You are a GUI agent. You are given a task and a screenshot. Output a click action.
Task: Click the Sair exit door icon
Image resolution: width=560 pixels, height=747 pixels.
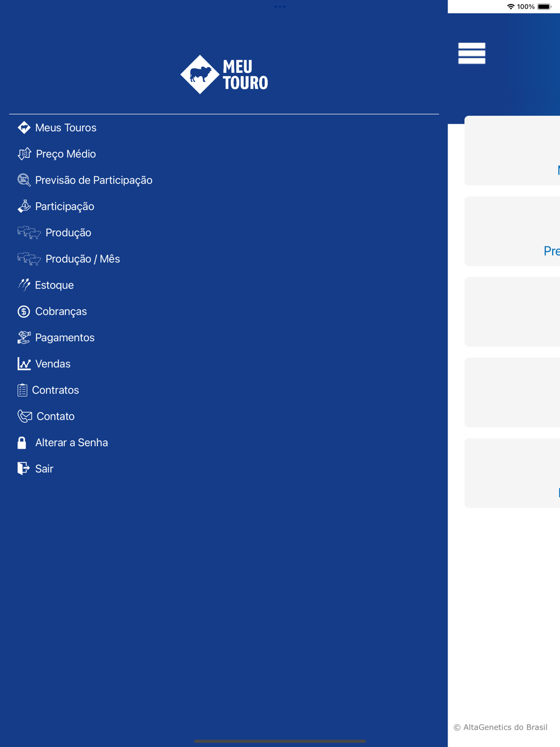(24, 468)
